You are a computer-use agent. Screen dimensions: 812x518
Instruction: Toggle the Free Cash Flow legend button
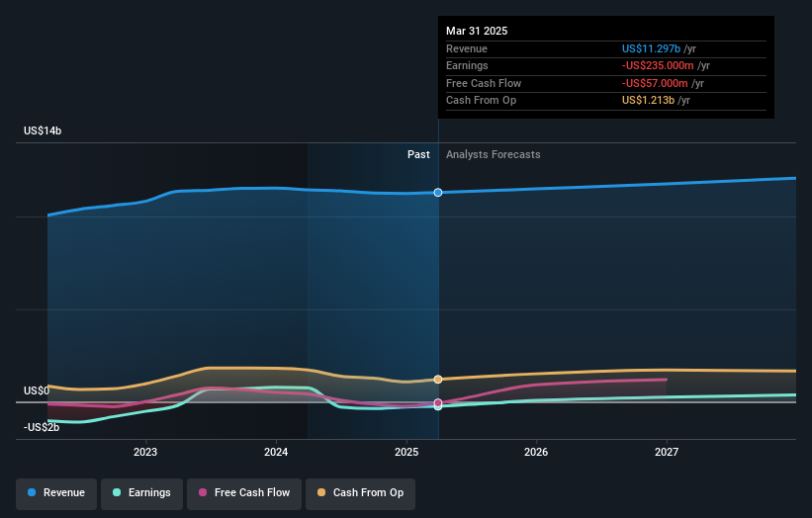[244, 493]
